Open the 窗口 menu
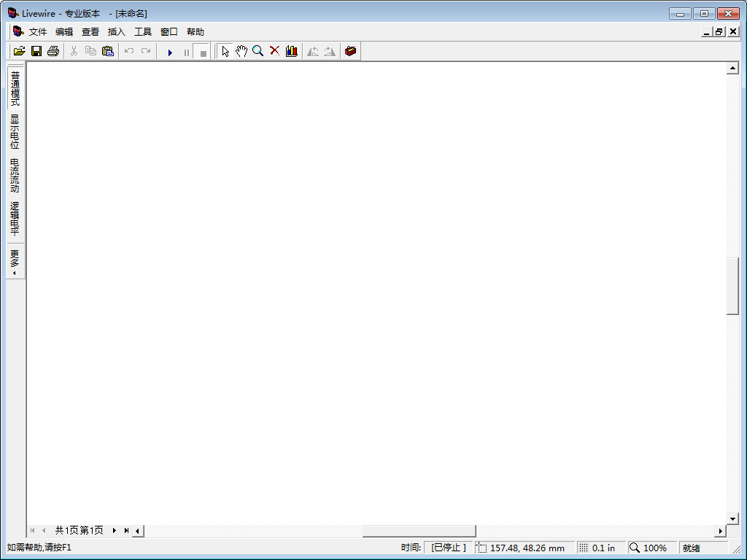 (x=169, y=32)
